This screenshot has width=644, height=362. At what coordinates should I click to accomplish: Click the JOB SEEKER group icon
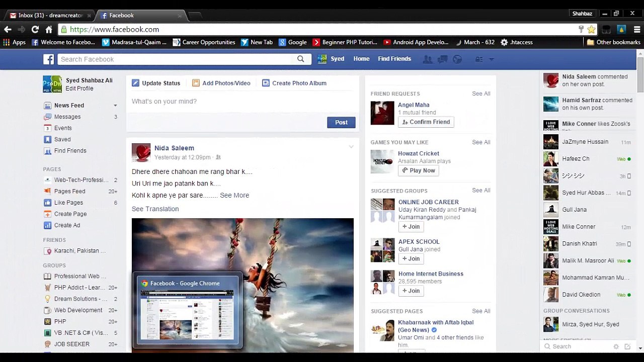[x=47, y=344]
